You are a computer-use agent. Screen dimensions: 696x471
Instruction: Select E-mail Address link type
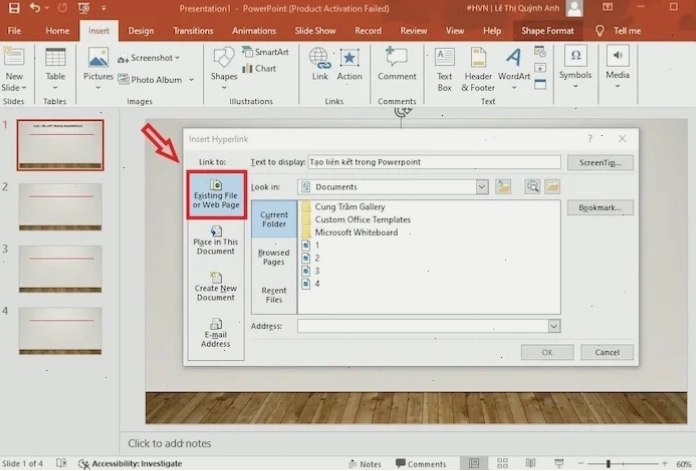[216, 333]
